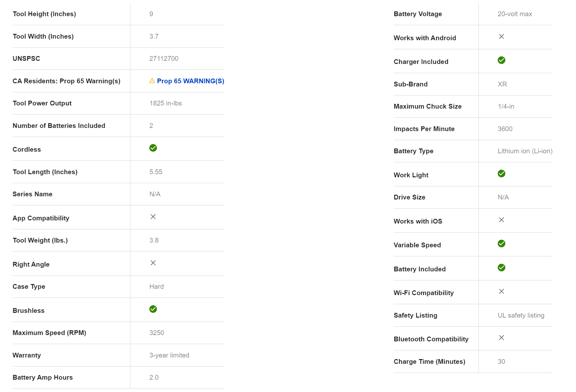Viewport: 576px width, 392px height.
Task: Click the UNSPSC value 27112700
Action: click(164, 59)
